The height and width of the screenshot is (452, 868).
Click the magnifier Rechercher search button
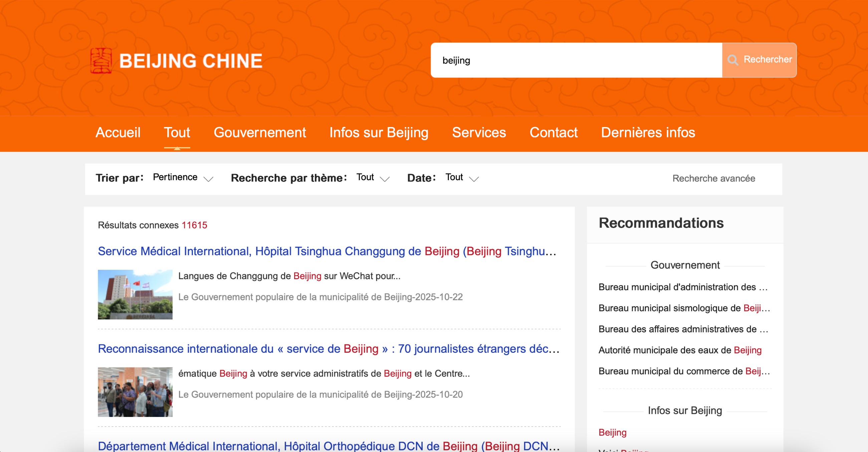point(759,60)
